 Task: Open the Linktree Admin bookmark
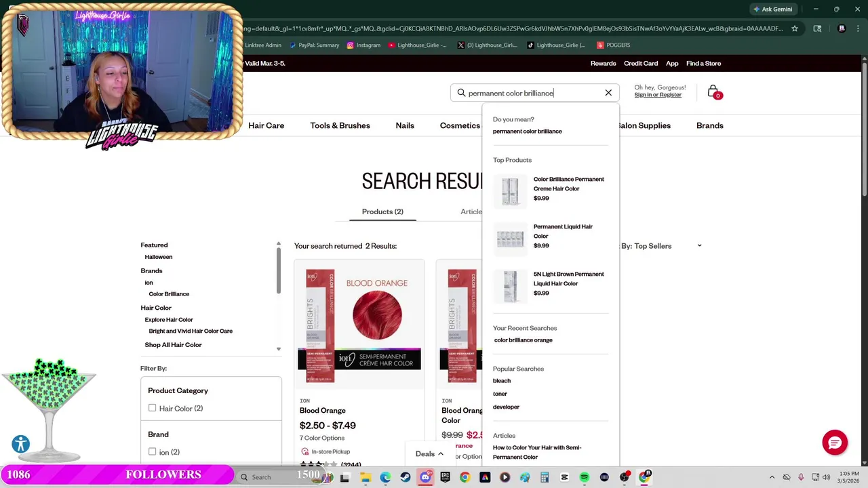pyautogui.click(x=262, y=45)
